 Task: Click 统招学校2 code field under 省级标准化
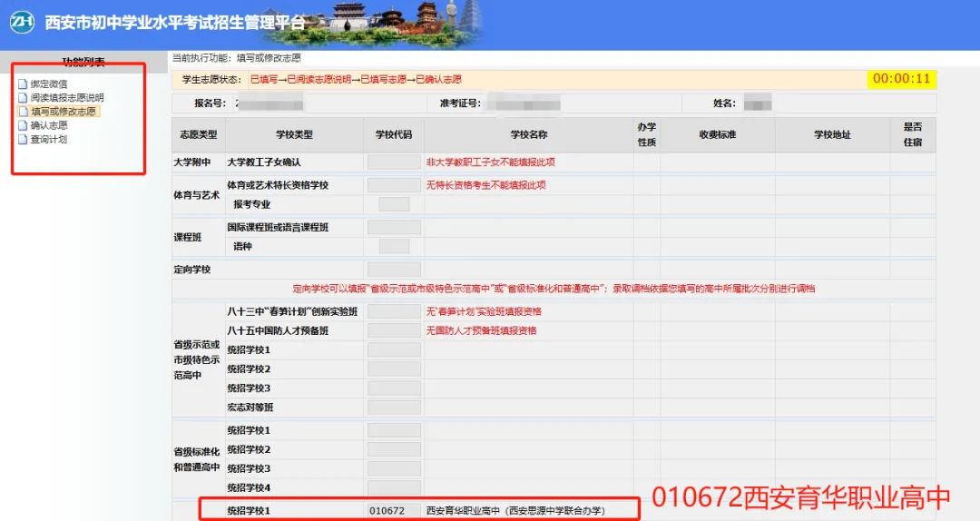click(394, 449)
